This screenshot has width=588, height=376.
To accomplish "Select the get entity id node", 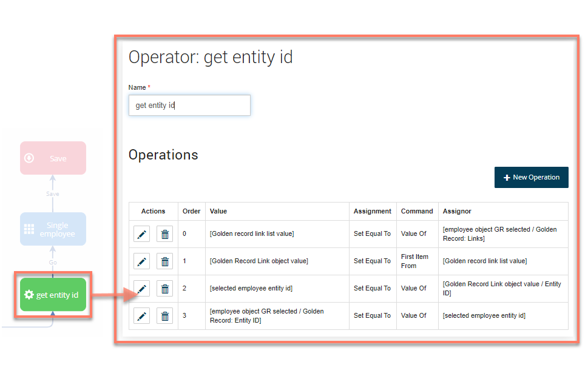I will [53, 295].
